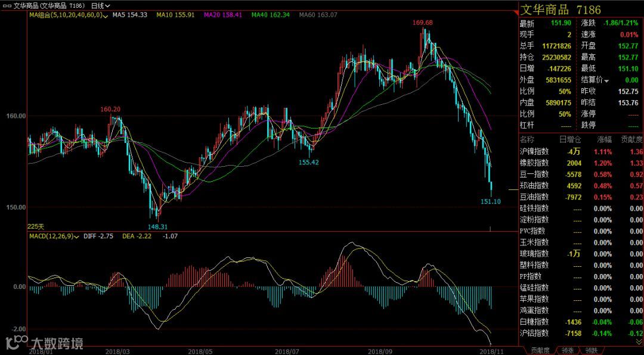Select the 玻璃指数 row
This screenshot has height=355, width=644.
point(581,254)
